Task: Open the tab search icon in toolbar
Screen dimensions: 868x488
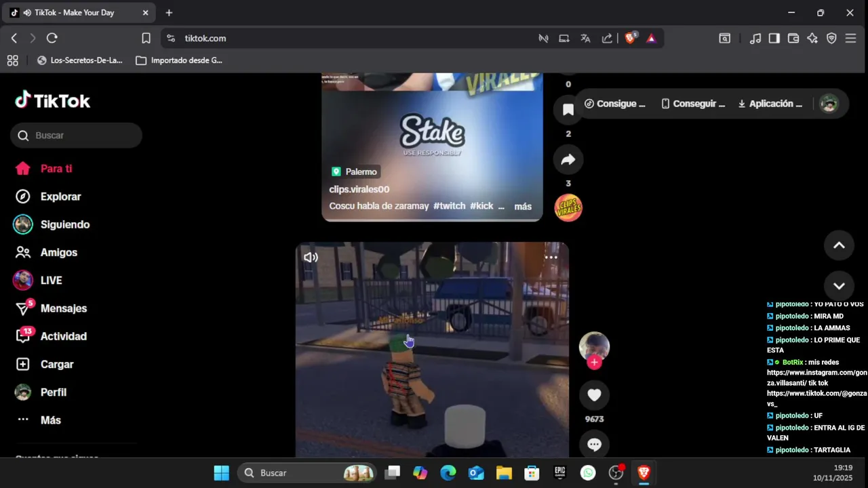Action: pos(724,39)
